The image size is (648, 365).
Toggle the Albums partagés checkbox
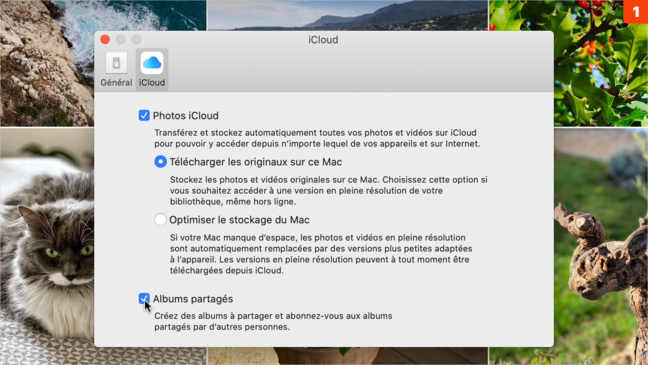pos(144,298)
